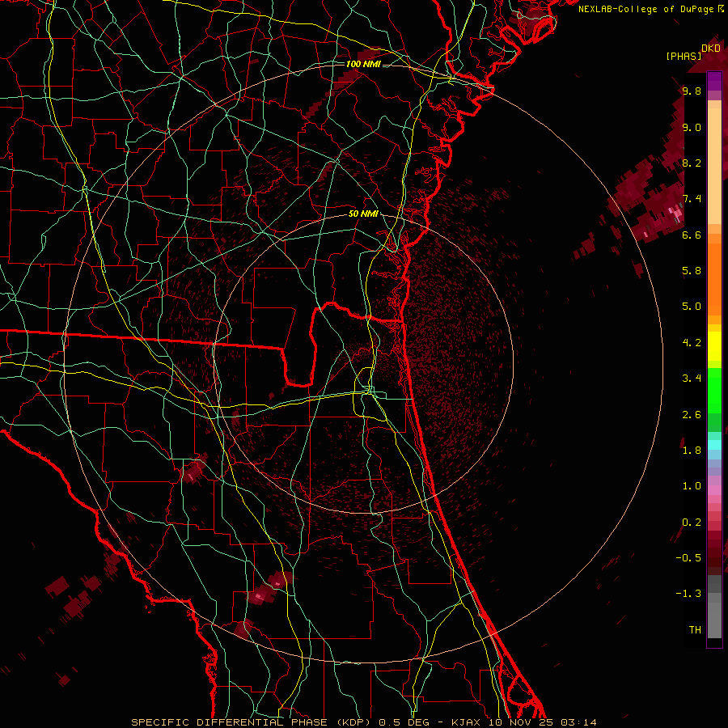Click the 9.8 value on the scale
The image size is (728, 728).
coord(692,91)
